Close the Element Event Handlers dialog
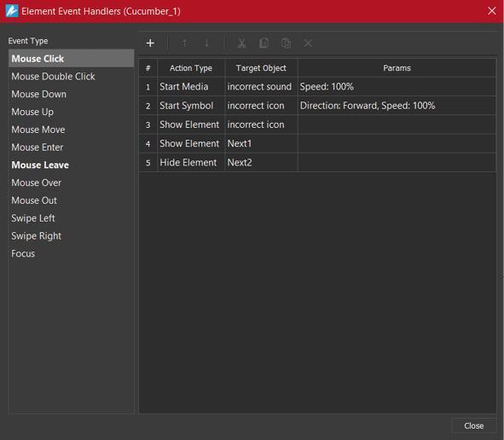Image resolution: width=504 pixels, height=440 pixels. (x=491, y=11)
